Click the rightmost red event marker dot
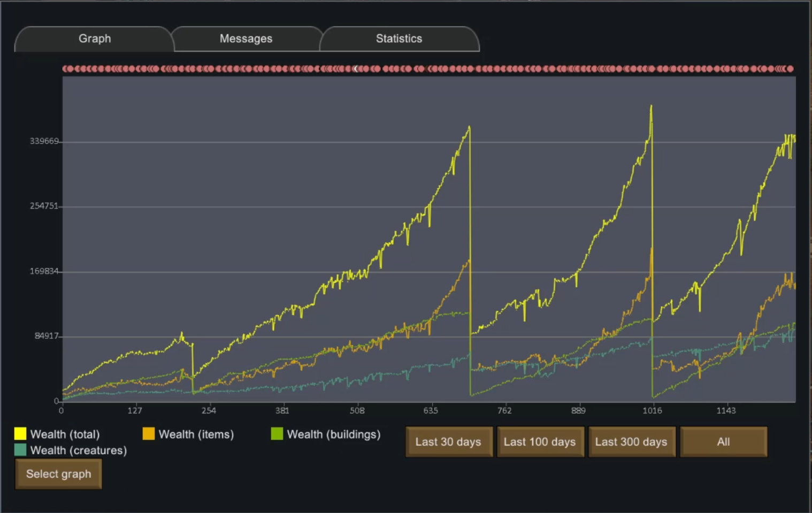Screen dimensions: 812x513 click(x=790, y=69)
